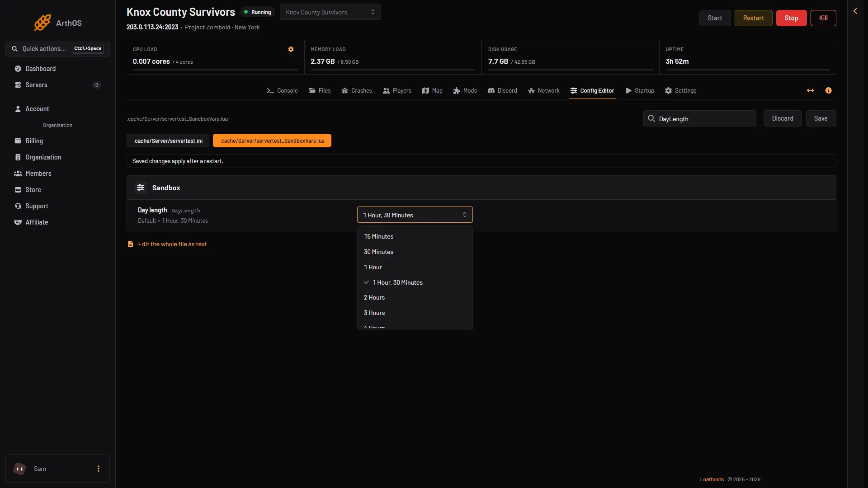Click the Start server button
This screenshot has width=868, height=488.
click(x=715, y=18)
